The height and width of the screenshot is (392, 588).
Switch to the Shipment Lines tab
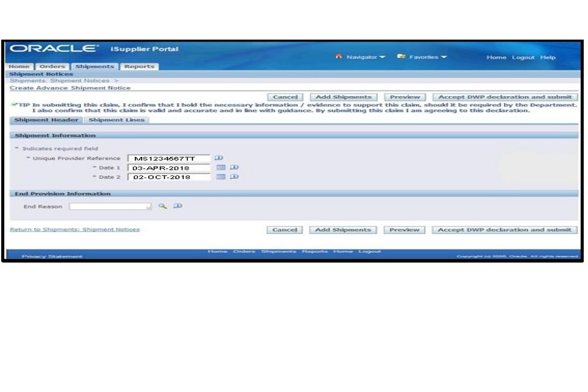(116, 120)
